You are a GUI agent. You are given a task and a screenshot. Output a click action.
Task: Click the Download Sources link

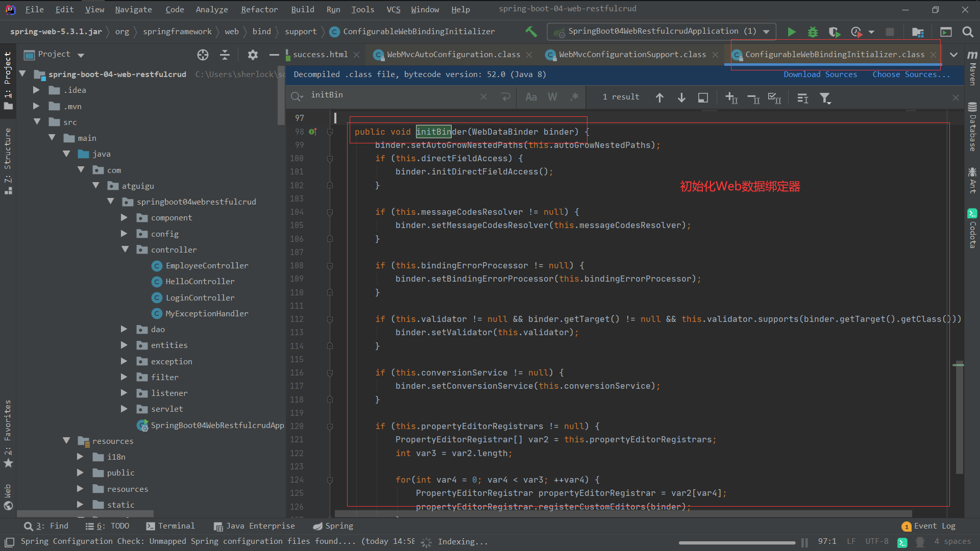(x=820, y=74)
